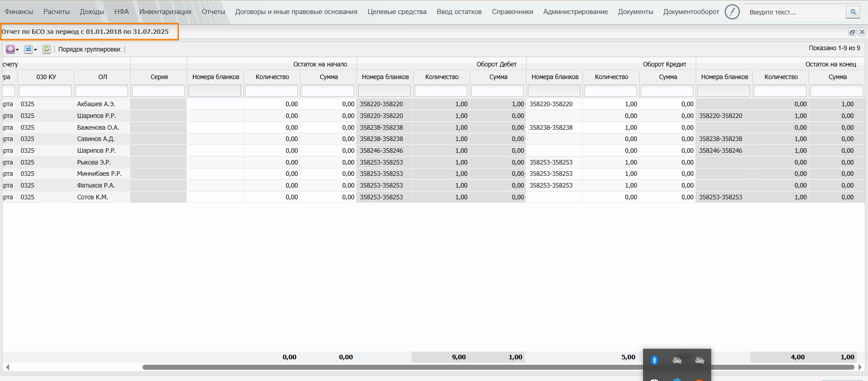Open the НФА menu
Image resolution: width=868 pixels, height=381 pixels.
click(x=122, y=12)
